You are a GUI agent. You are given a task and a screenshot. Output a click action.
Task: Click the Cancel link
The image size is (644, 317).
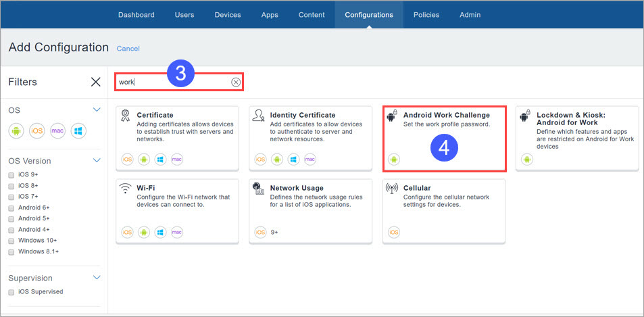tap(128, 49)
